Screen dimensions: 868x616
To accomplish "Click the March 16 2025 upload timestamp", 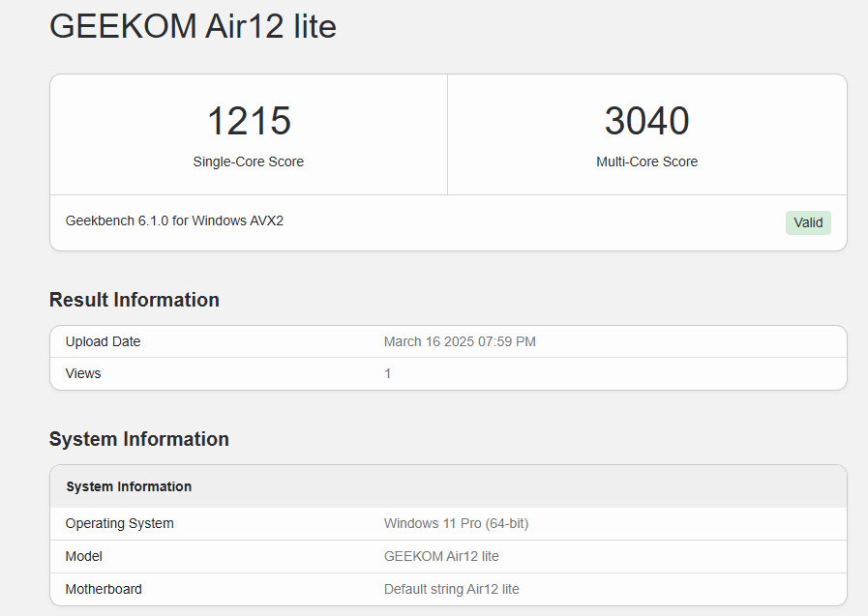I will [460, 341].
